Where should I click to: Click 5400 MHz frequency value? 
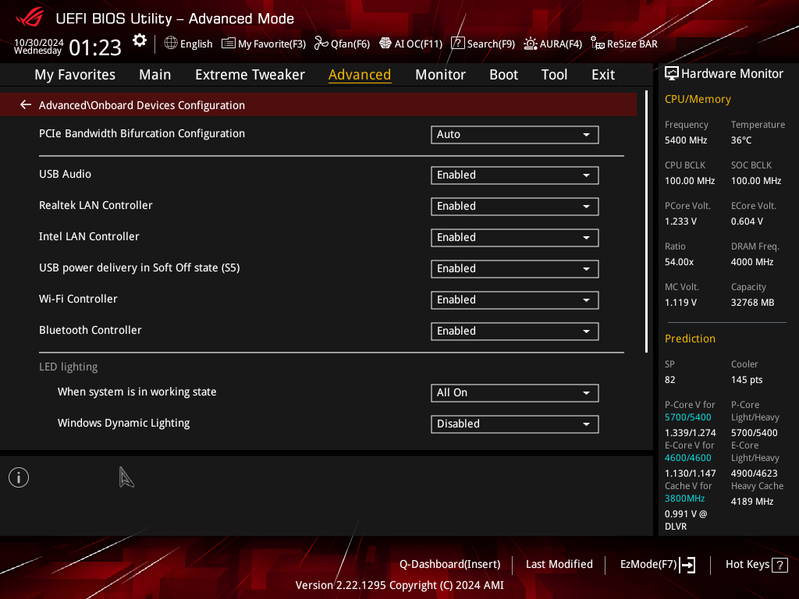tap(685, 140)
